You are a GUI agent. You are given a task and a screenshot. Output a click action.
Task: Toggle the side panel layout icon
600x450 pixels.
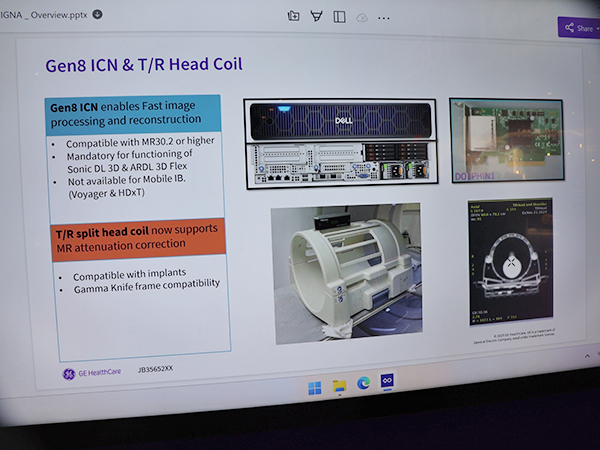pyautogui.click(x=340, y=16)
